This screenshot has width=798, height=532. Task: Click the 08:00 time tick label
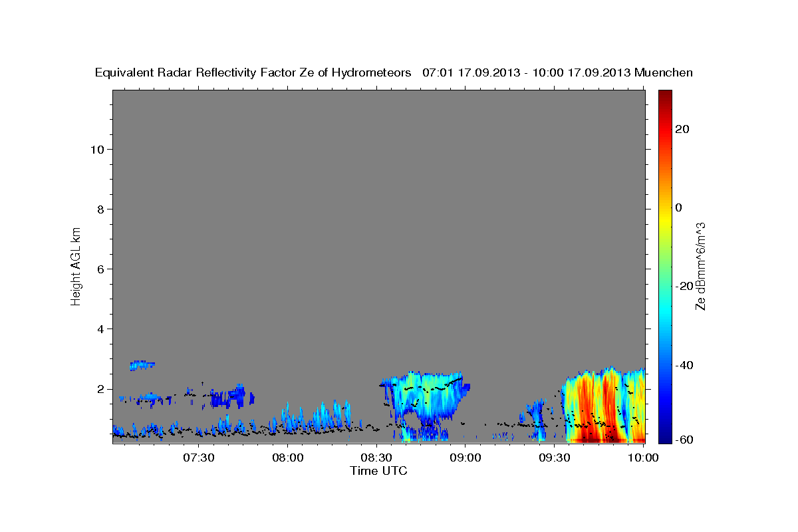(289, 458)
